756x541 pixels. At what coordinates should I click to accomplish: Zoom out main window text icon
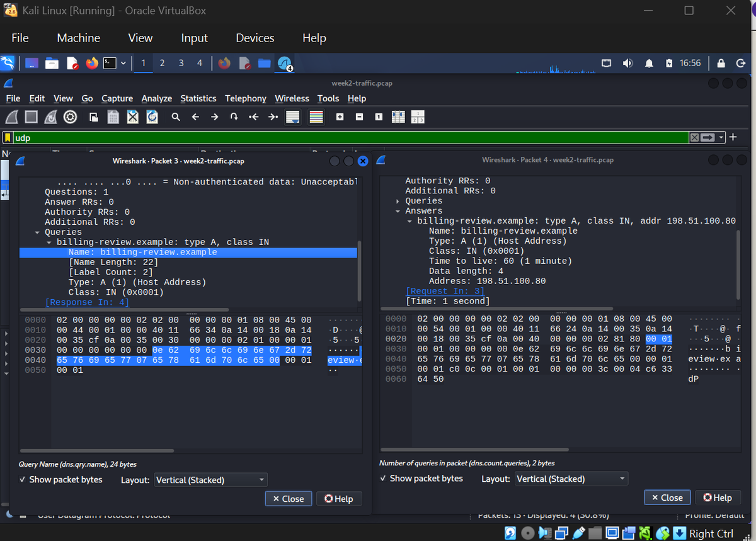coord(359,117)
